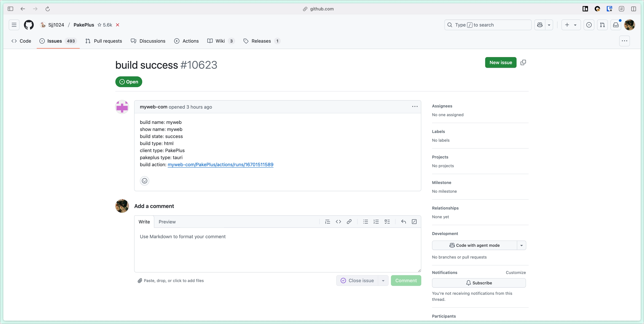
Task: Click the red X status icon
Action: pos(118,25)
